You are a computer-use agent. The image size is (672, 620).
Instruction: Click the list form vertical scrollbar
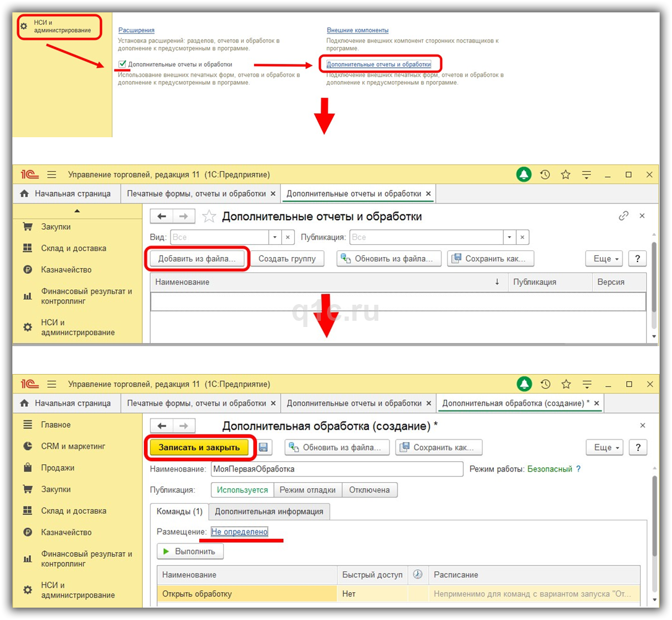pos(653,277)
